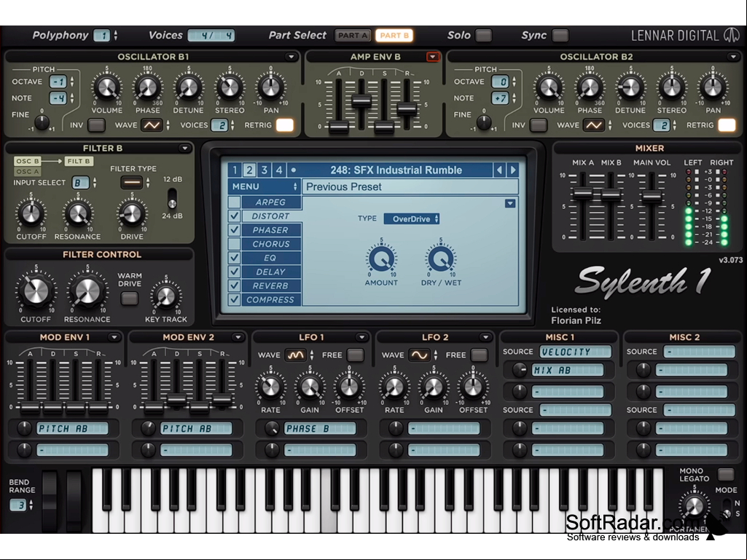The width and height of the screenshot is (747, 560).
Task: Go to the next preset arrow
Action: point(512,170)
